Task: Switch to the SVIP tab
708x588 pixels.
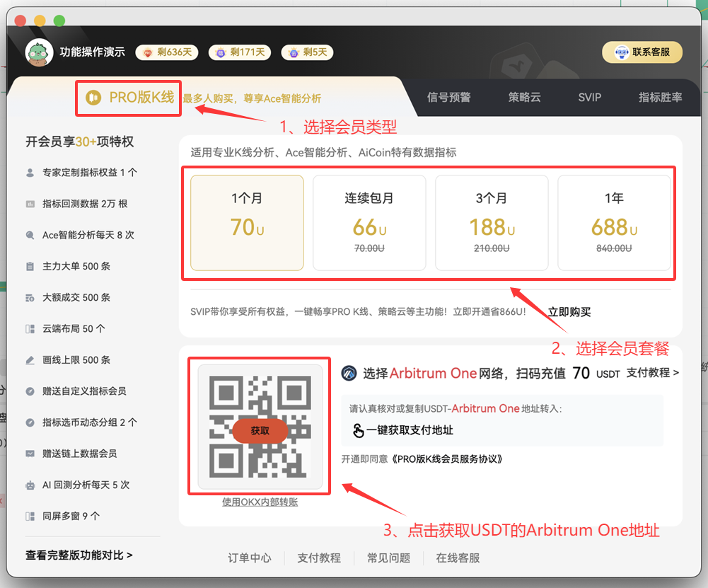Action: coord(589,98)
